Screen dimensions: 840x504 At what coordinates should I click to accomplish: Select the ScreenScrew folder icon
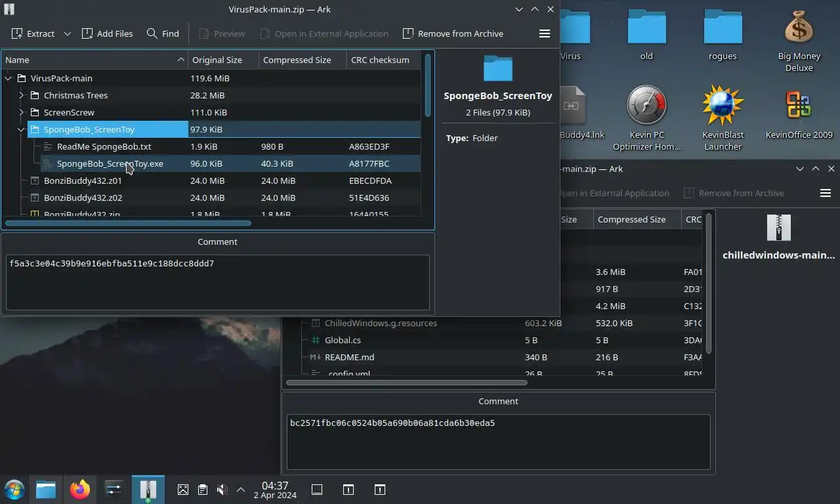pos(35,112)
